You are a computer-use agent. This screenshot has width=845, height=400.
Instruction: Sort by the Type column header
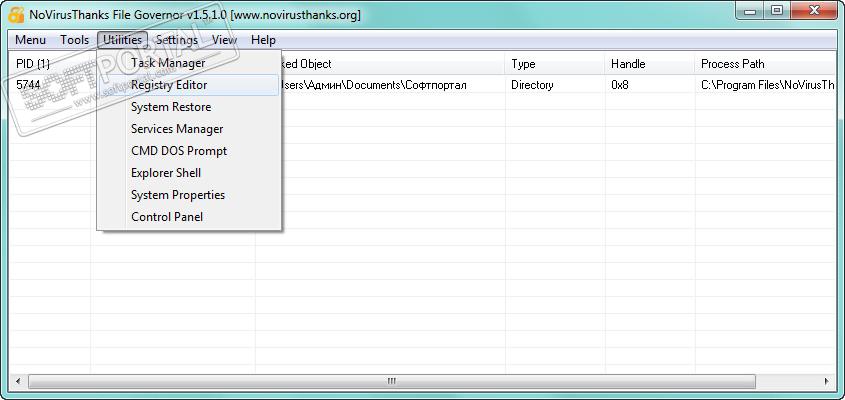pos(555,64)
